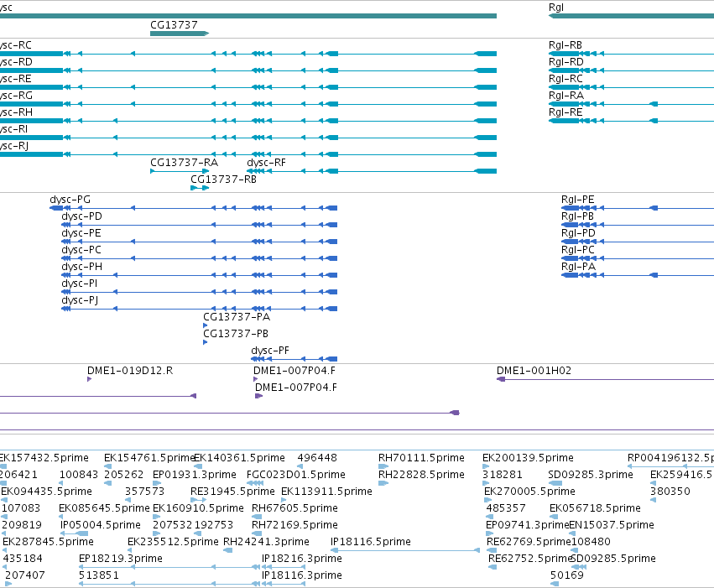Open the EK094435.5prime EST label
The image size is (714, 588).
tap(46, 492)
